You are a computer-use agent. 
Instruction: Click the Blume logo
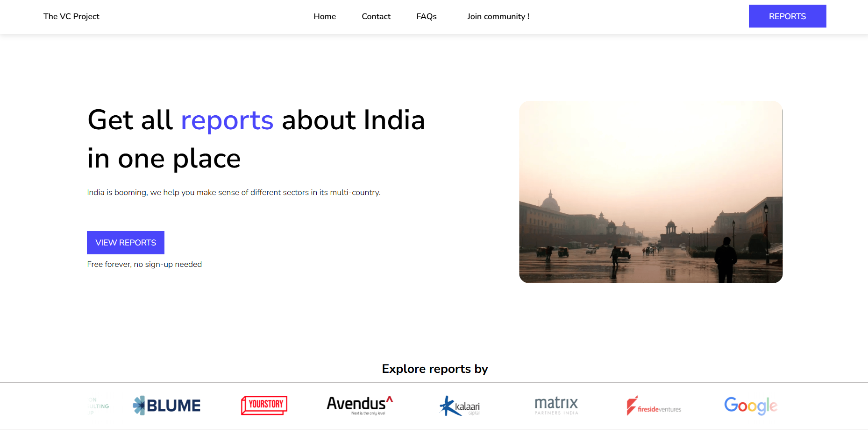pos(167,406)
